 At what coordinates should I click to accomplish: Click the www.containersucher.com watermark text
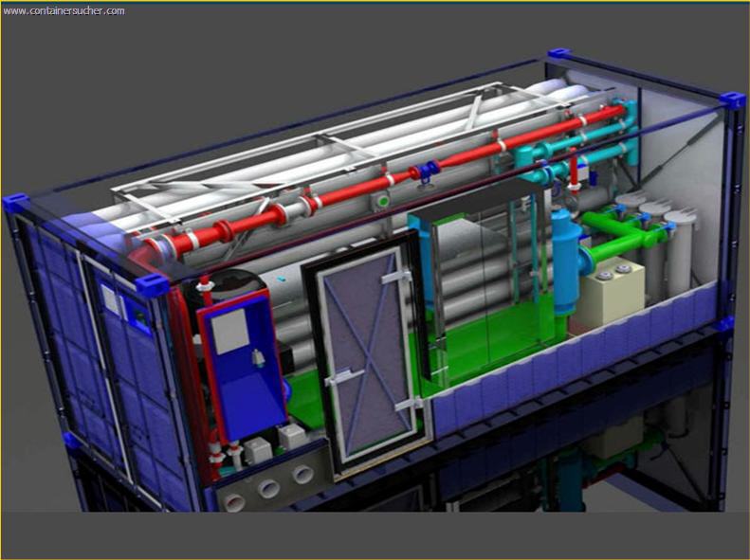pyautogui.click(x=64, y=11)
